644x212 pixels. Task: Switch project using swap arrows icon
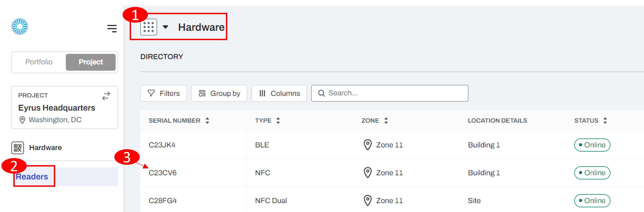(x=106, y=96)
